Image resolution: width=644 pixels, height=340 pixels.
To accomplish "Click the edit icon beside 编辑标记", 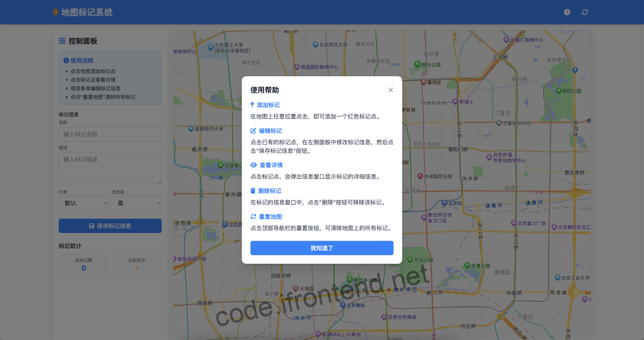I will [253, 131].
